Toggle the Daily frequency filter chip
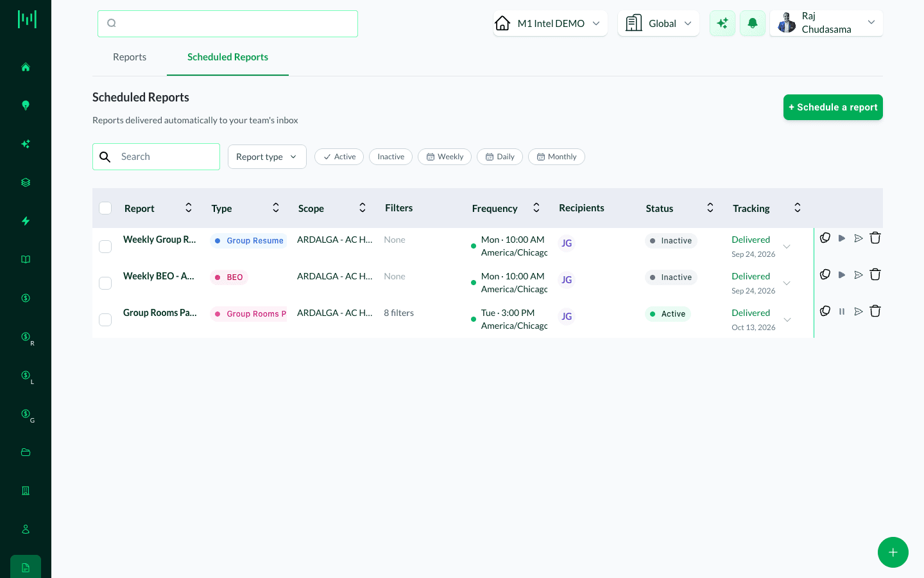 tap(500, 157)
